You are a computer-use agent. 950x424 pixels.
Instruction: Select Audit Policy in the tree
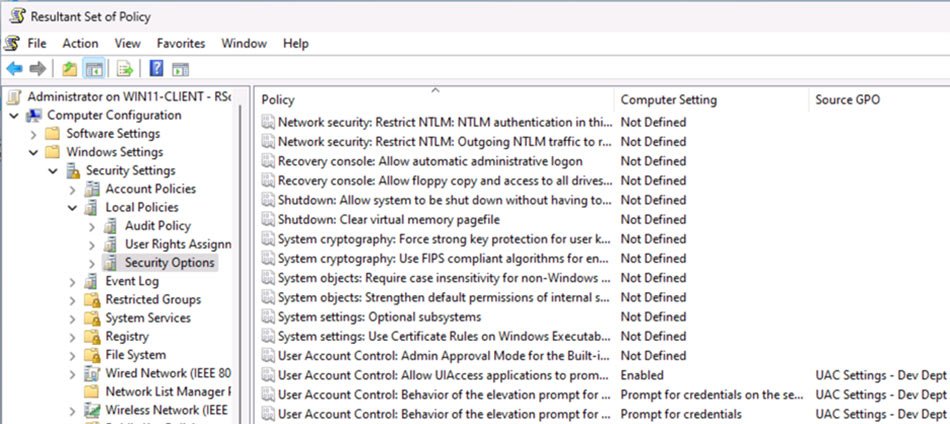157,226
